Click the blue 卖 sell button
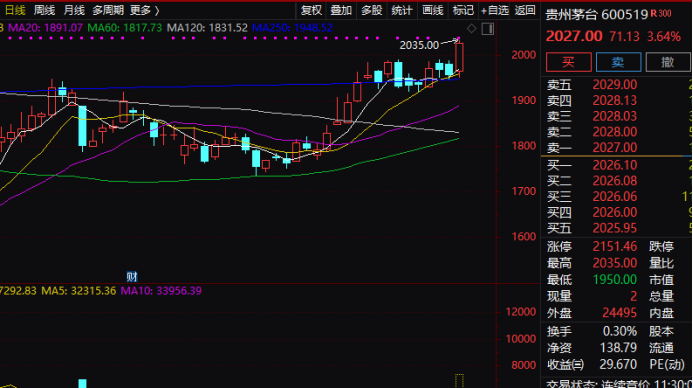The width and height of the screenshot is (693, 388). (618, 62)
